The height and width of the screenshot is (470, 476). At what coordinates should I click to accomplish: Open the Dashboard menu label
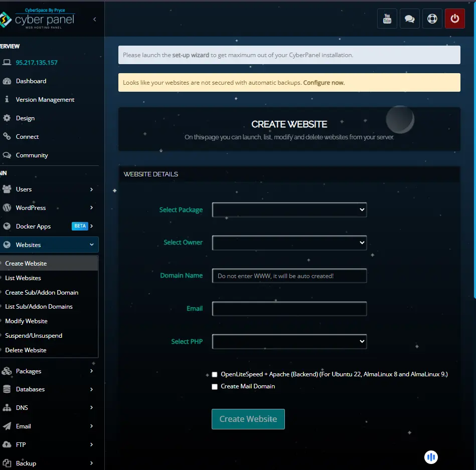[31, 81]
